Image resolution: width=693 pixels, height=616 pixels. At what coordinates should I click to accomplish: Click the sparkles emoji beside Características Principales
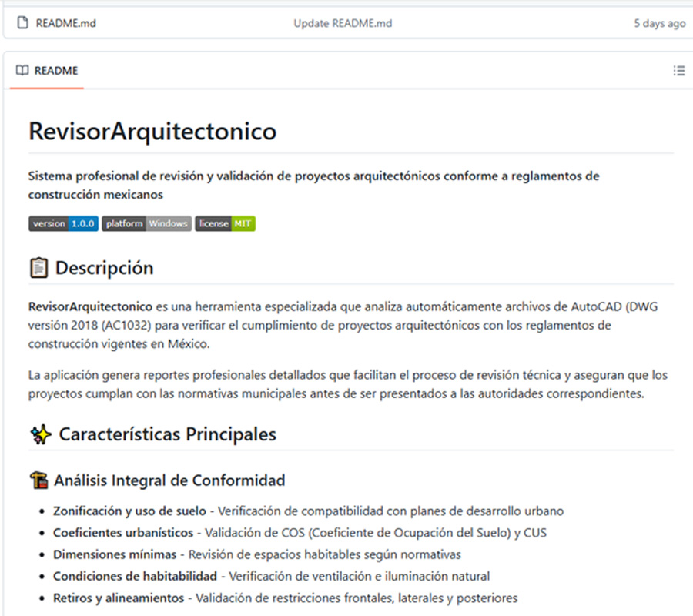click(41, 434)
